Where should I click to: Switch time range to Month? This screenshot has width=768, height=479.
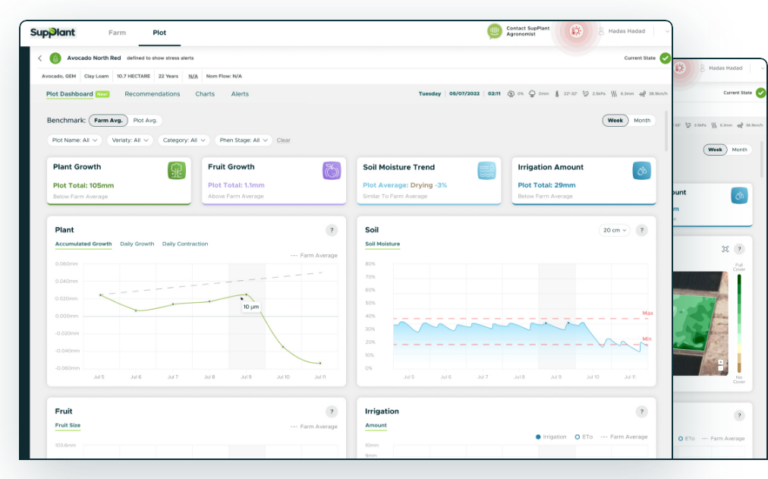[x=641, y=120]
